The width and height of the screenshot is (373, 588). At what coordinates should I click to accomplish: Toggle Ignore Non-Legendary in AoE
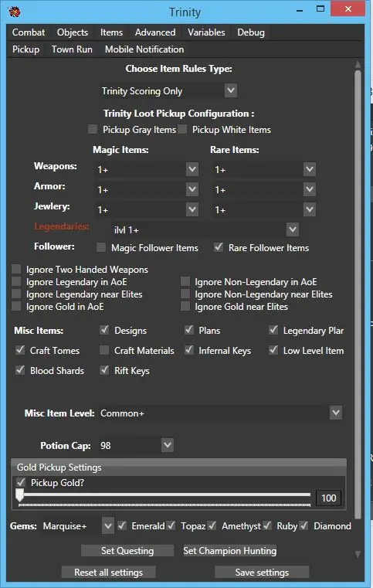coord(185,281)
